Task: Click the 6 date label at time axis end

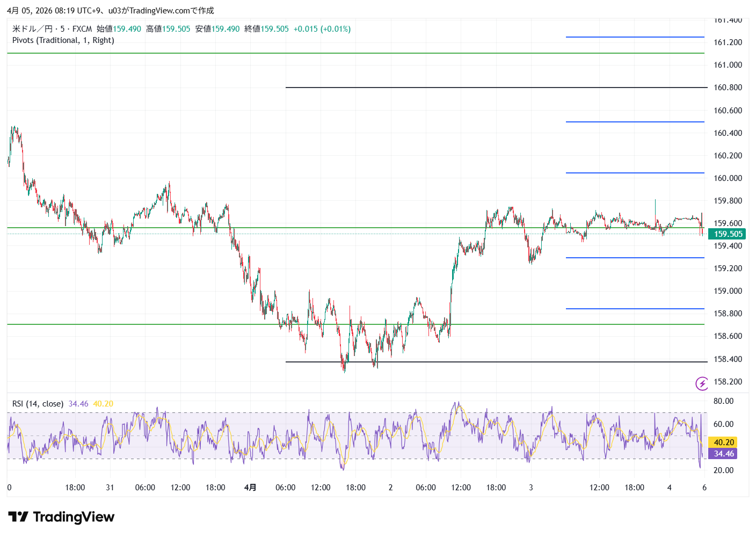Action: click(x=704, y=488)
